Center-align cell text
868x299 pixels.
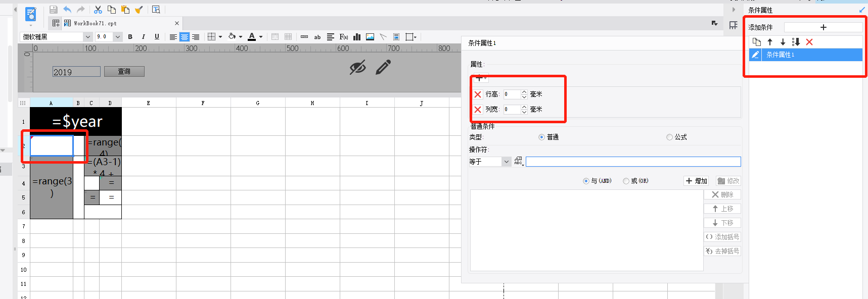click(185, 37)
